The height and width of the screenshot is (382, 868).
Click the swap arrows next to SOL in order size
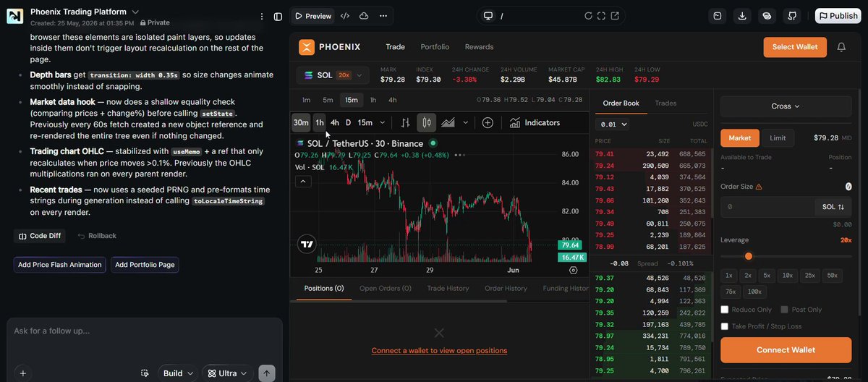point(841,207)
